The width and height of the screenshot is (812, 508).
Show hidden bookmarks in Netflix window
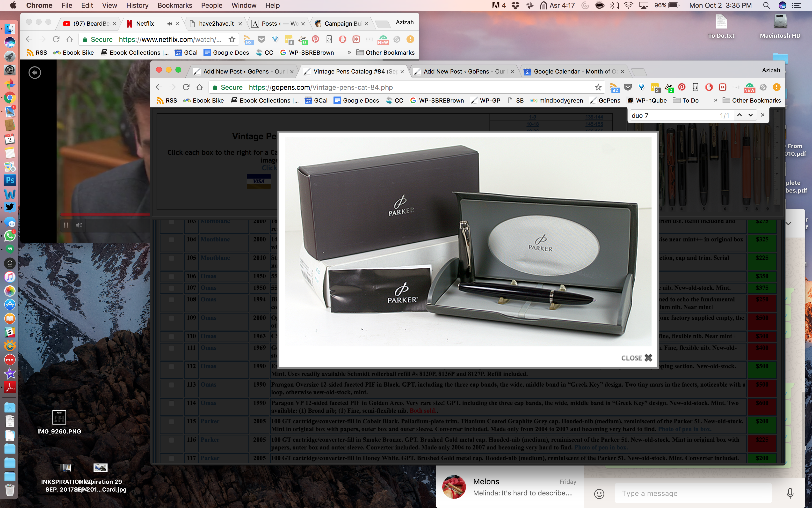point(349,52)
